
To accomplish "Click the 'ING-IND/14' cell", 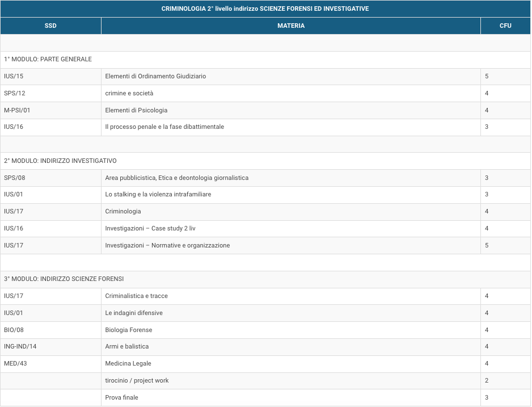I will tap(50, 347).
